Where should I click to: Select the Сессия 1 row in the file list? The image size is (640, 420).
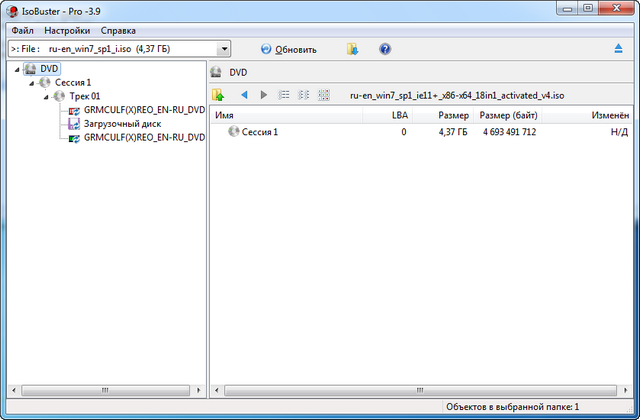(x=421, y=132)
